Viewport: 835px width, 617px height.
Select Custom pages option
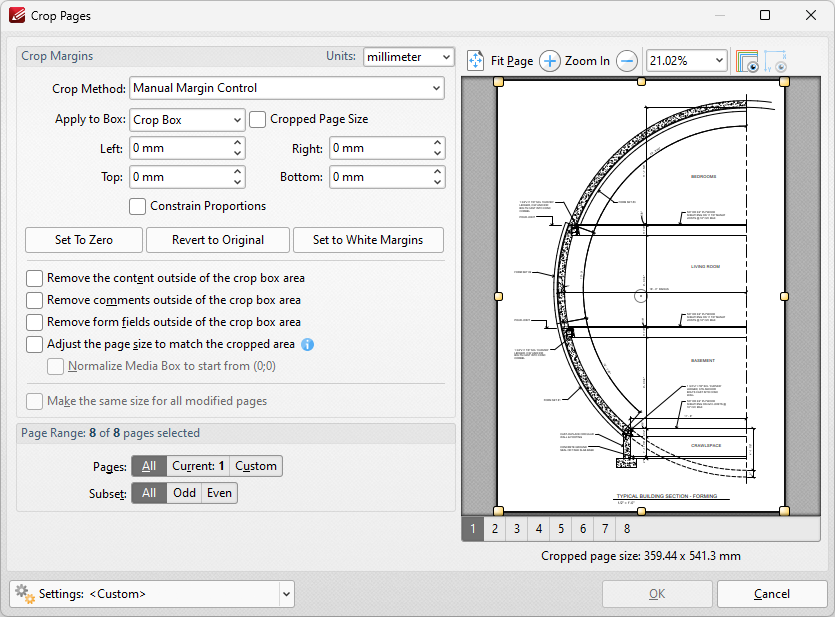(x=256, y=466)
